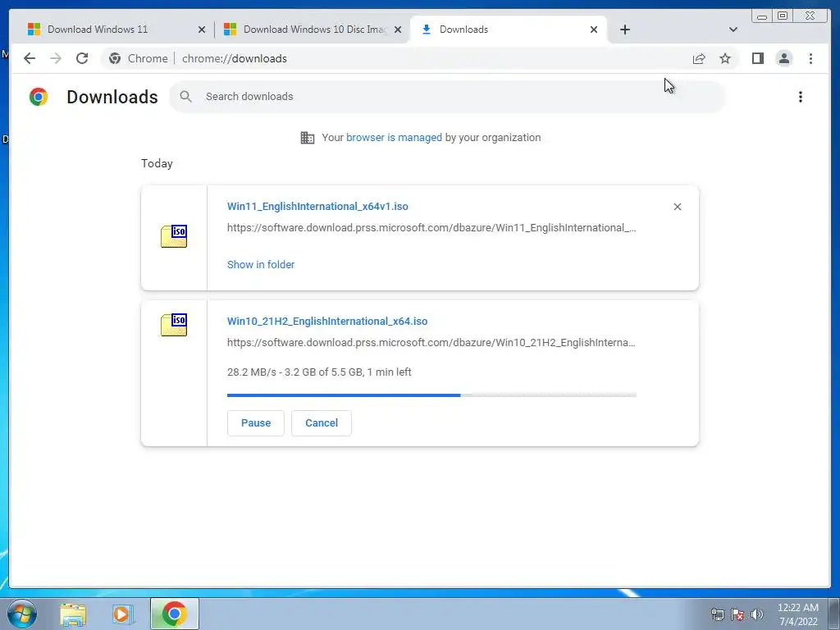Viewport: 840px width, 630px height.
Task: Open the Downloads page more actions menu
Action: click(x=801, y=97)
